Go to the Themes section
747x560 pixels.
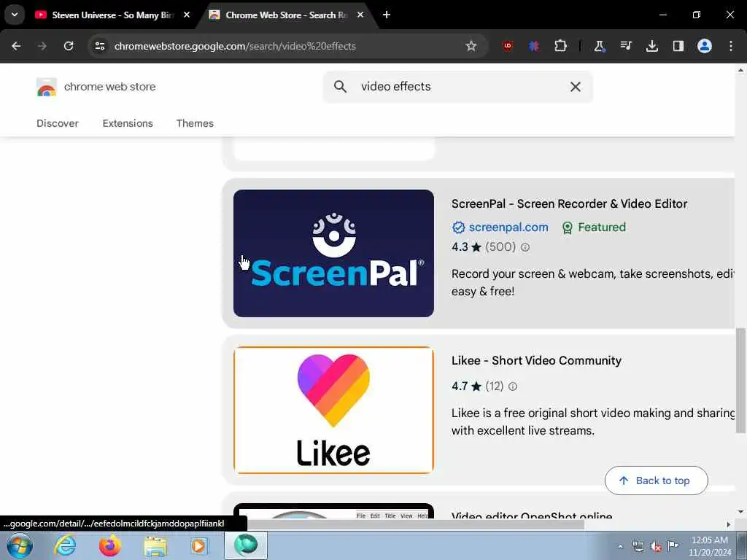coord(195,123)
